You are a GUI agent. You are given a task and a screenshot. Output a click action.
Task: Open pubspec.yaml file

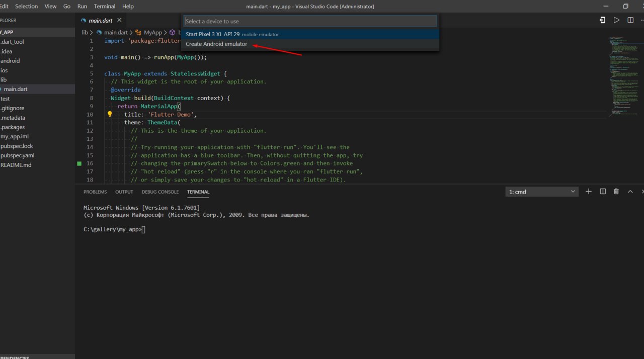click(x=37, y=155)
